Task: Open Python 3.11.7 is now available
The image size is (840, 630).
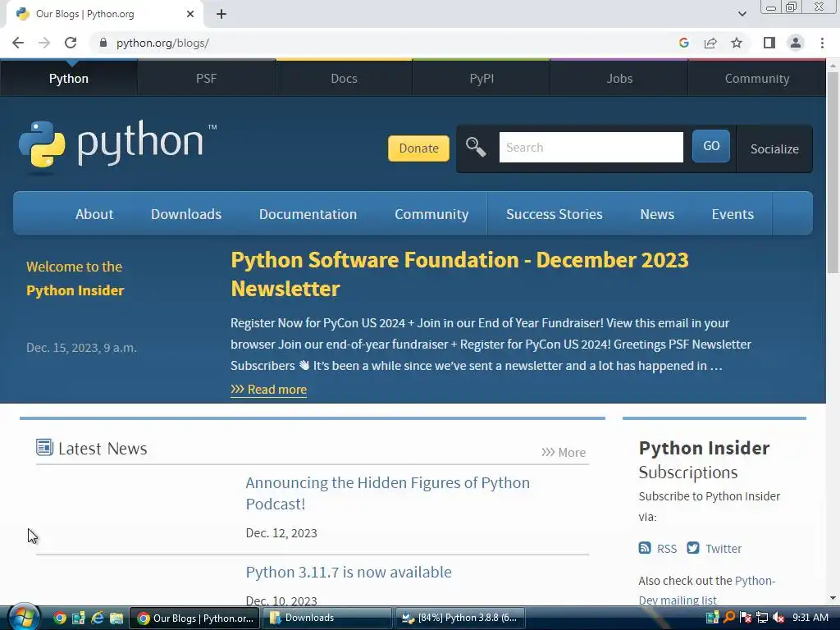Action: click(349, 572)
